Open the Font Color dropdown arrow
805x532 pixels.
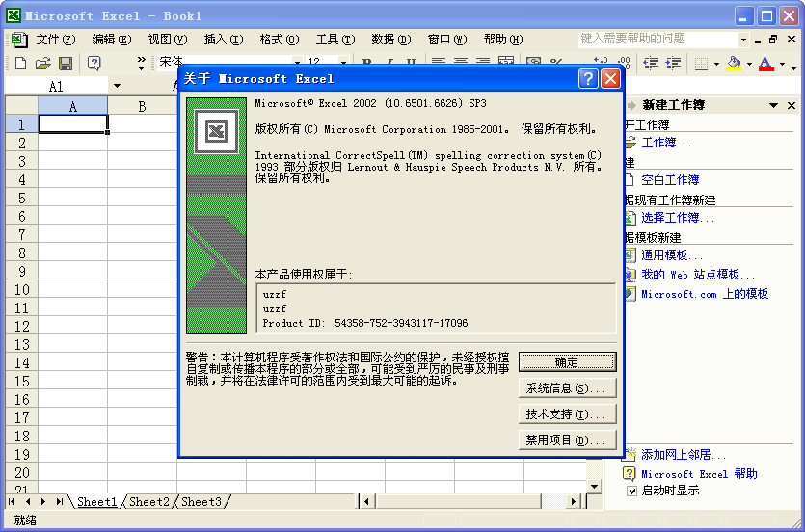[x=782, y=65]
